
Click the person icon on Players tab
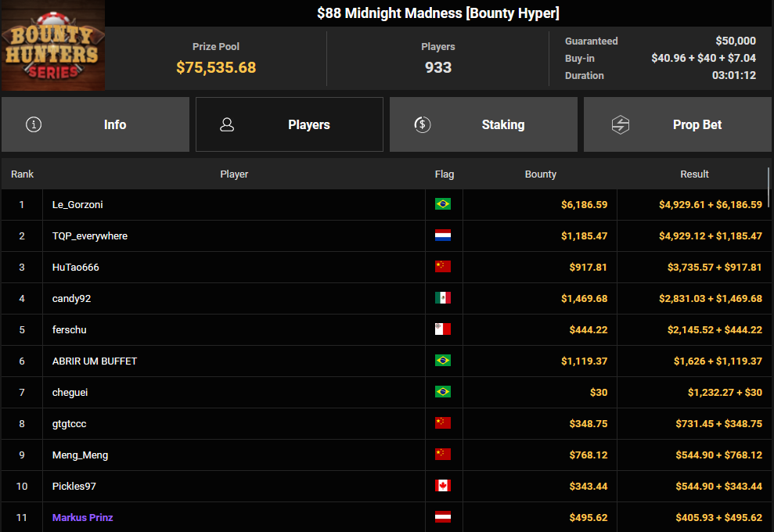228,124
